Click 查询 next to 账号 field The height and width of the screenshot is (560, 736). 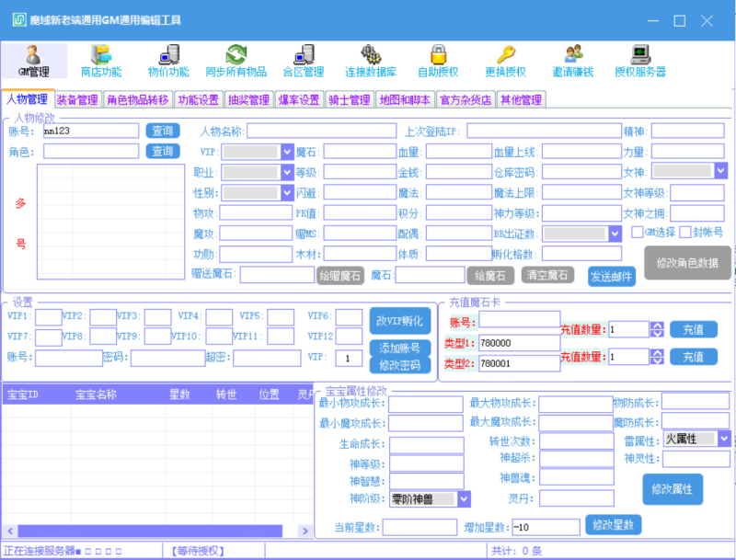point(163,131)
